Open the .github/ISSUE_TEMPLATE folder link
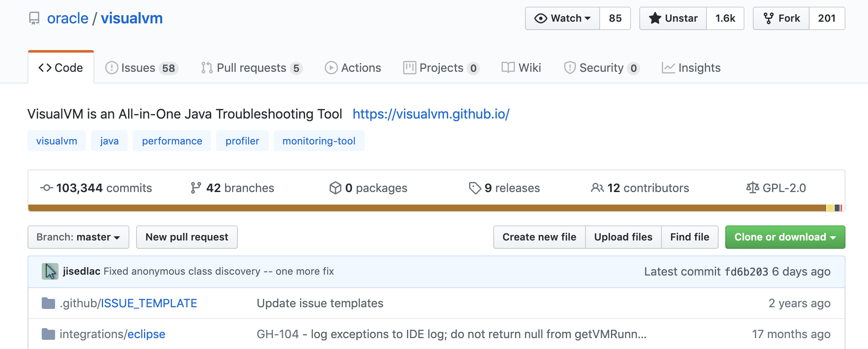 pos(129,303)
